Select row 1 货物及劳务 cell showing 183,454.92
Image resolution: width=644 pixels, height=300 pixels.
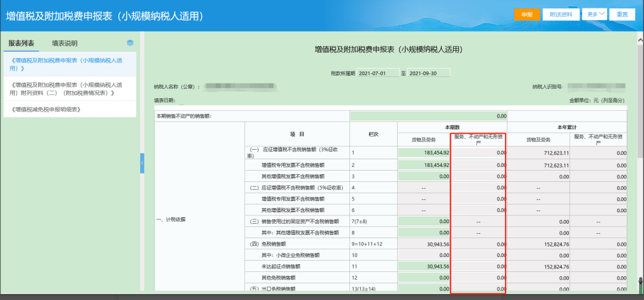pyautogui.click(x=424, y=153)
